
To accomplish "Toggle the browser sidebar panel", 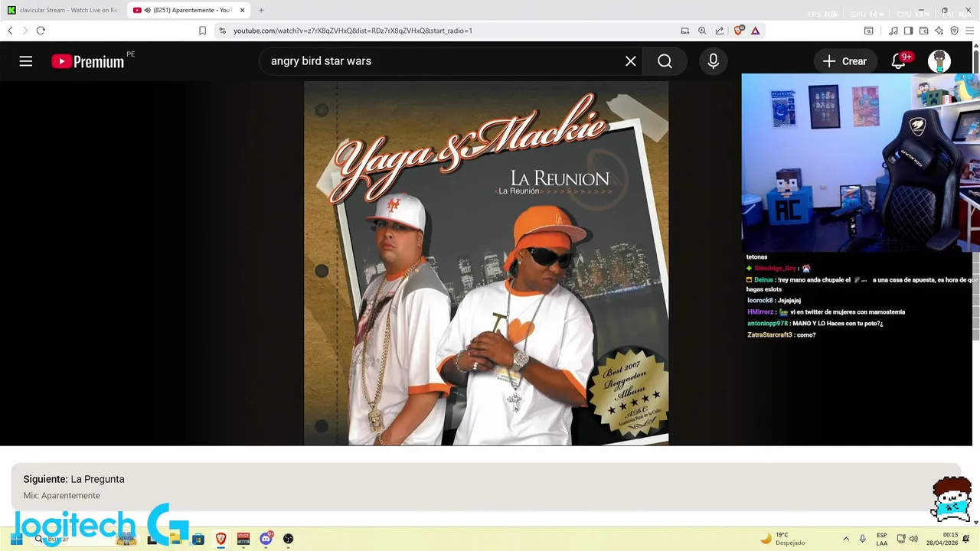I will [x=908, y=31].
